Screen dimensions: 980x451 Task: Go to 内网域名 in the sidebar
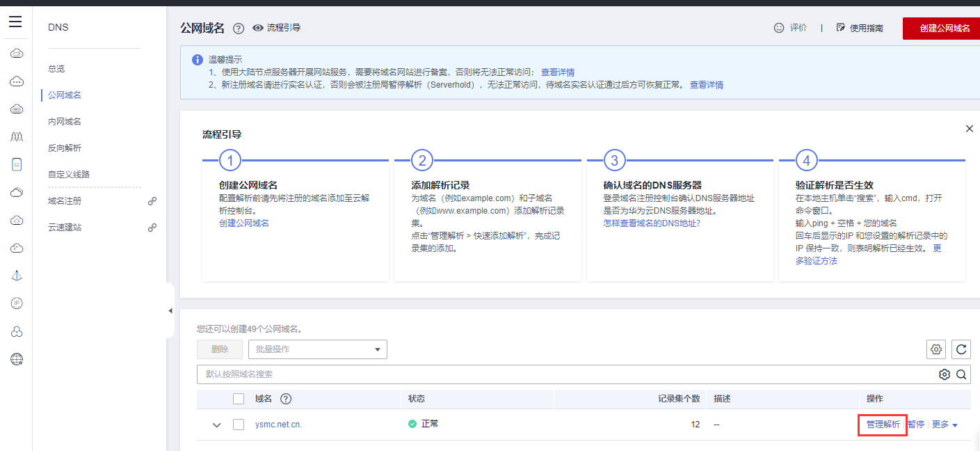65,122
